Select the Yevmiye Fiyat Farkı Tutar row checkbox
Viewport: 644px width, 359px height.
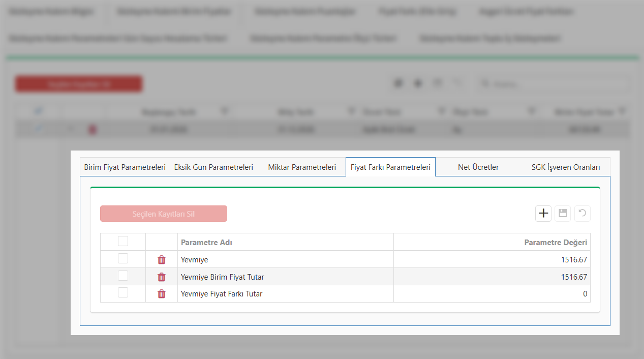coord(123,293)
